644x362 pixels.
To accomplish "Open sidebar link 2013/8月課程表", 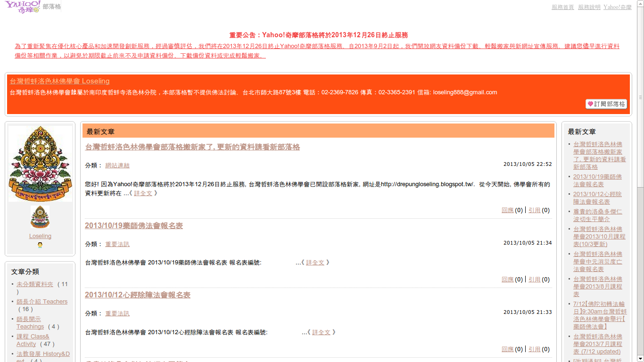I will [598, 287].
